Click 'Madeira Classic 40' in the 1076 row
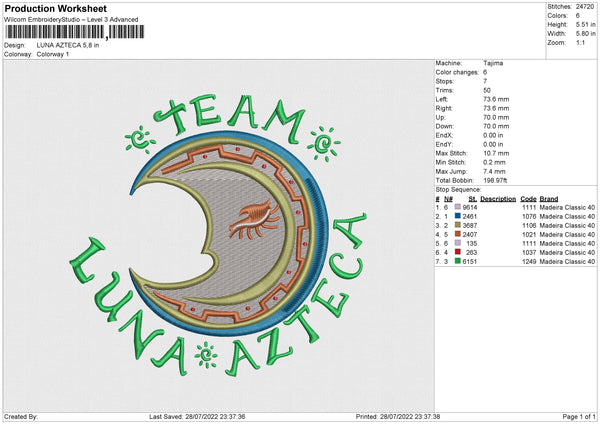The image size is (600, 424). pyautogui.click(x=567, y=217)
